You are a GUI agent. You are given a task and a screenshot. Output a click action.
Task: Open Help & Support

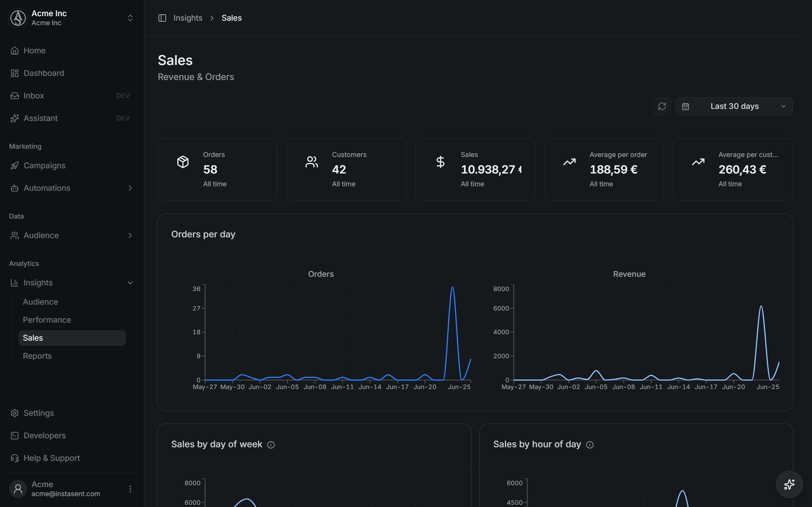(x=51, y=458)
